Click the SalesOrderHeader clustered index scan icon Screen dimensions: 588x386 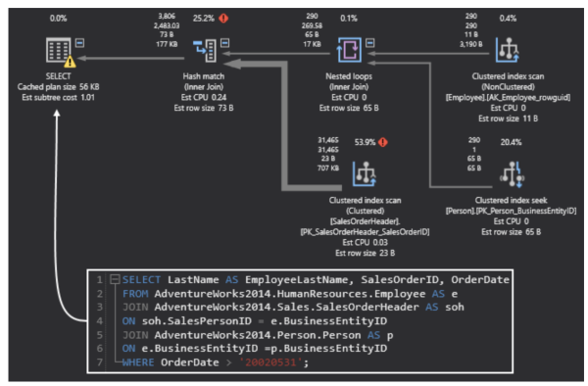pos(365,173)
